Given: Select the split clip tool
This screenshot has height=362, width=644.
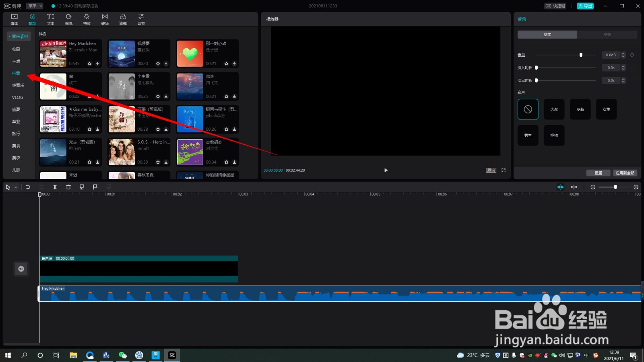Looking at the screenshot, I should pyautogui.click(x=55, y=187).
